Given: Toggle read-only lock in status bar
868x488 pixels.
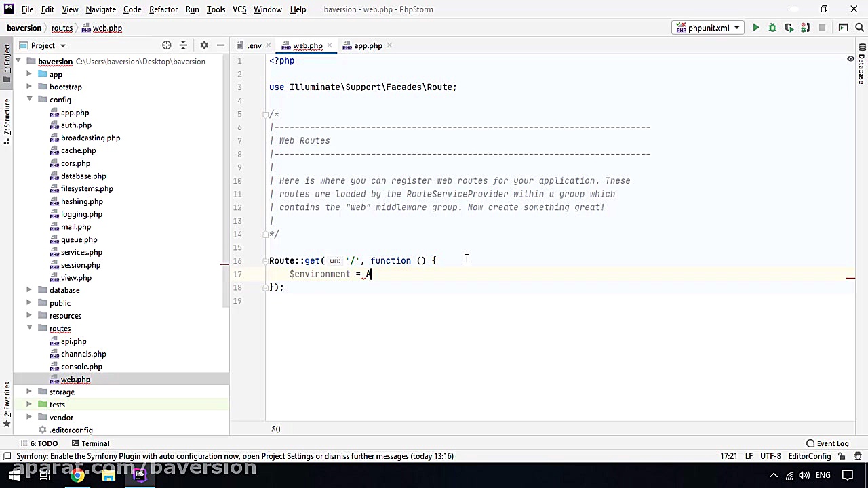Looking at the screenshot, I should [841, 456].
